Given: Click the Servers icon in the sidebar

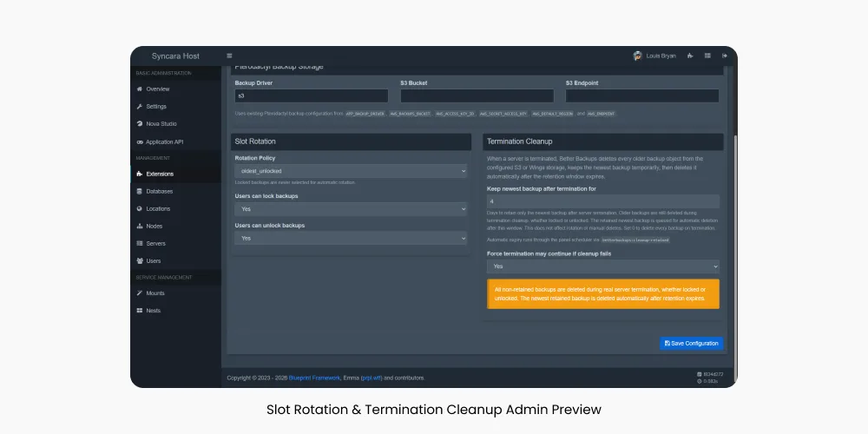Looking at the screenshot, I should (140, 244).
